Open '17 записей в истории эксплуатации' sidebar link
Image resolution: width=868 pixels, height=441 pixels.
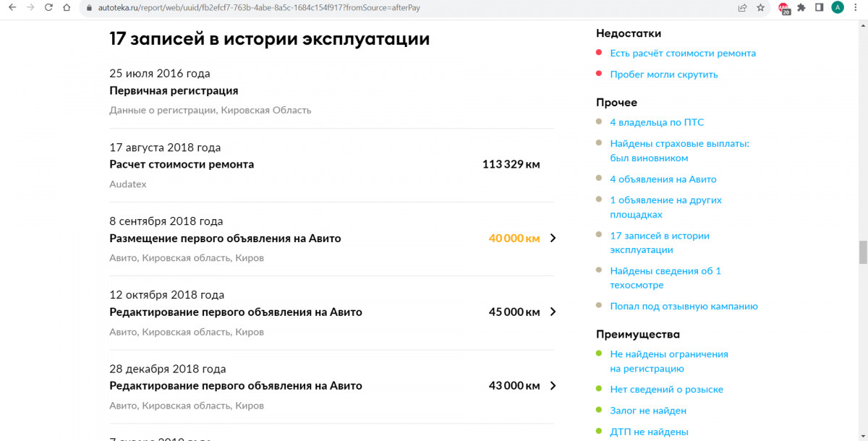click(x=660, y=243)
